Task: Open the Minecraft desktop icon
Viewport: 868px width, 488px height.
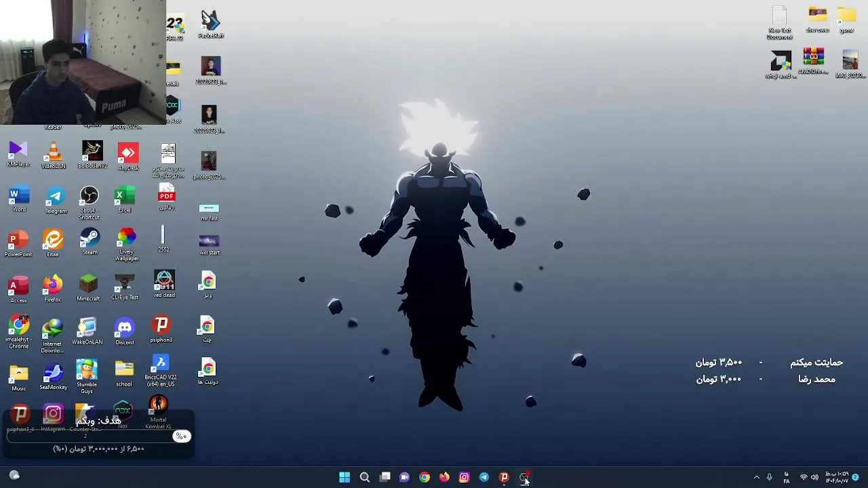Action: (x=88, y=287)
